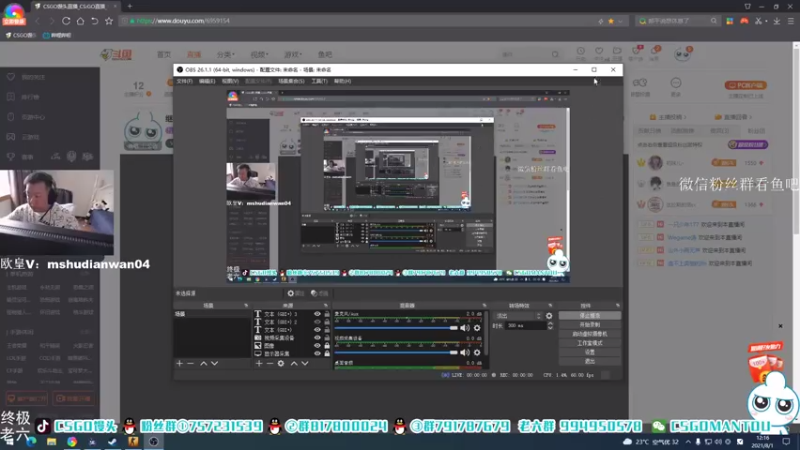Expand 视频 dropdown in Douyu navigation
Viewport: 800px width, 450px height.
[x=259, y=55]
